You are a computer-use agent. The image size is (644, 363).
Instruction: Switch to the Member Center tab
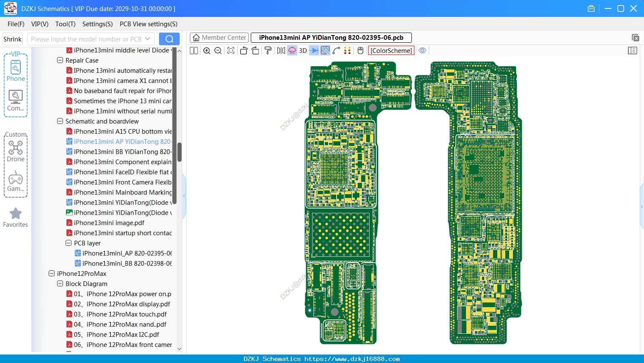click(x=219, y=38)
